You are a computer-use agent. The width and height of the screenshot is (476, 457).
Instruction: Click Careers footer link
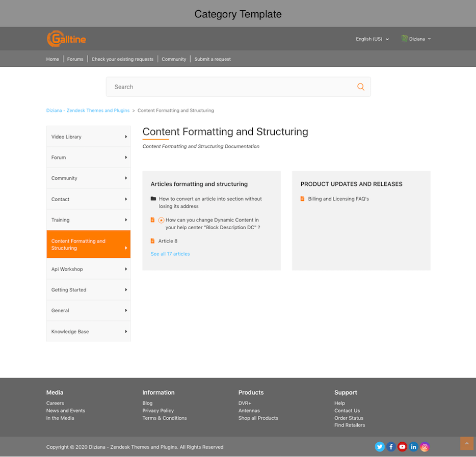pyautogui.click(x=55, y=404)
